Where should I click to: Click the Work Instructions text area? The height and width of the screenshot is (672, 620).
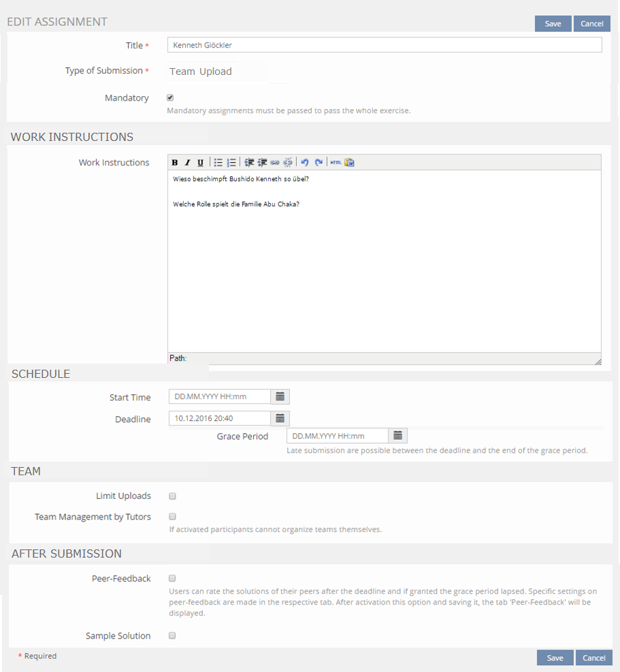point(385,261)
